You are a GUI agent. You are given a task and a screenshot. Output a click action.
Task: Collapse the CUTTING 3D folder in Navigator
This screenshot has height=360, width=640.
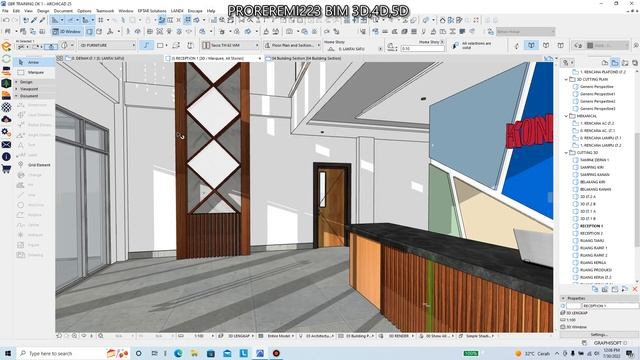point(567,153)
